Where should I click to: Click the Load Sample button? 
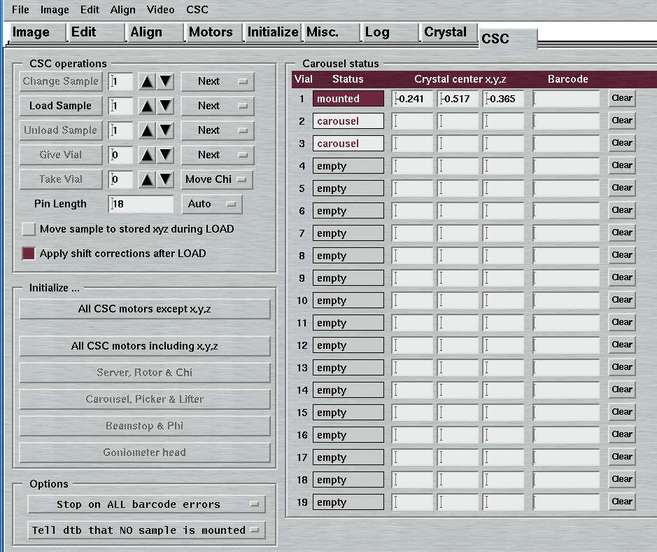[x=60, y=106]
